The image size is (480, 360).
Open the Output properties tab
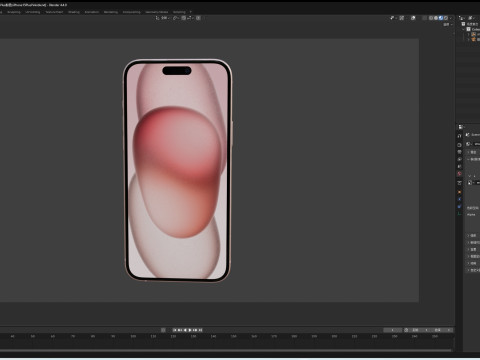[459, 152]
